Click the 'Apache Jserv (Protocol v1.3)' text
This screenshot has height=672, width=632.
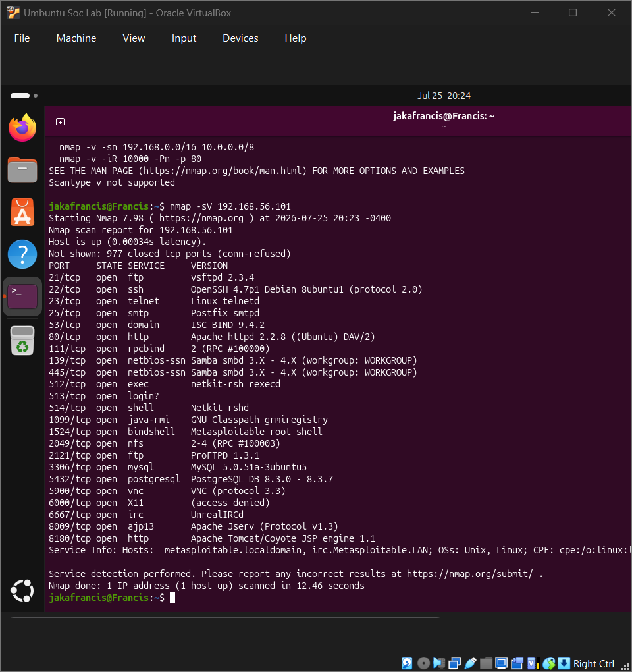pos(264,526)
